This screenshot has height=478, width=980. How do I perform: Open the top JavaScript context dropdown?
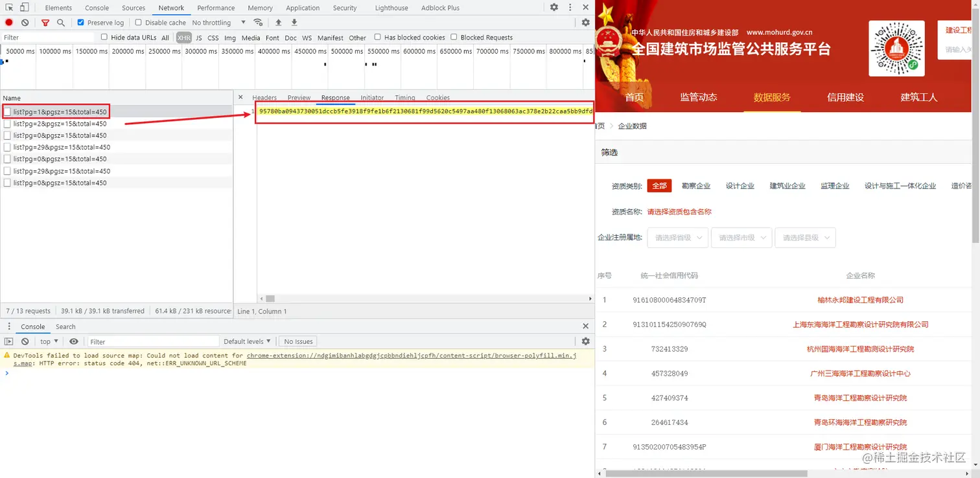49,341
